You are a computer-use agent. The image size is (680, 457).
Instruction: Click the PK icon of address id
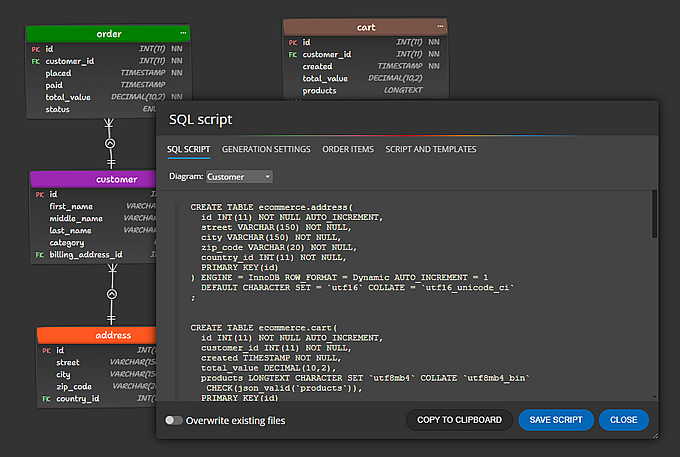coord(46,351)
